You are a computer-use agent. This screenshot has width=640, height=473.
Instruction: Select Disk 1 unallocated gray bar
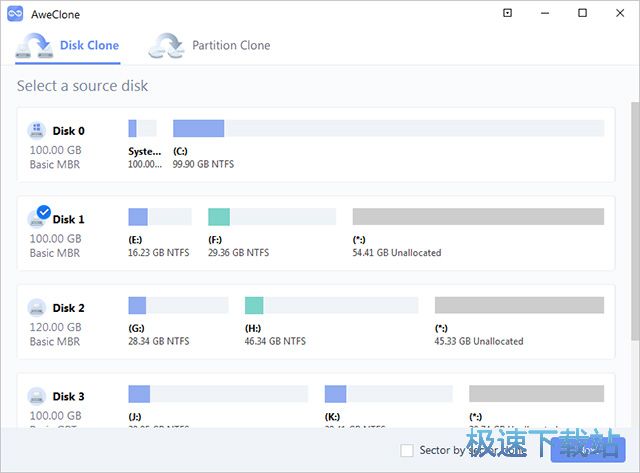tap(478, 217)
